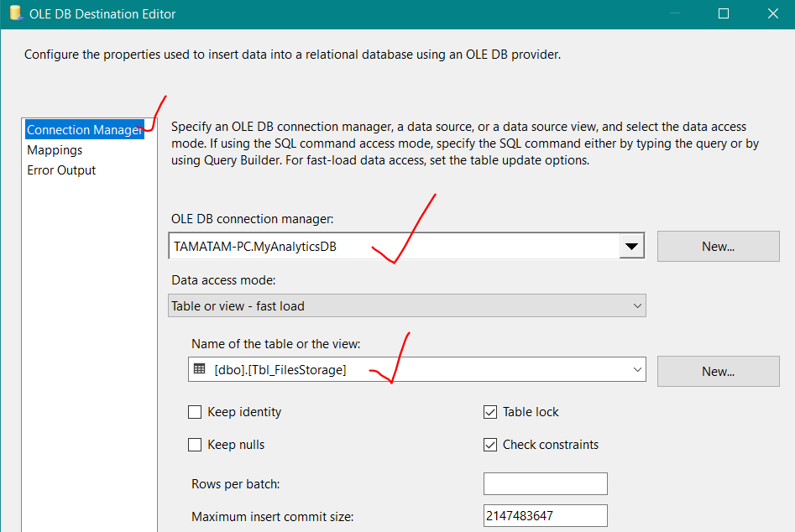795x532 pixels.
Task: Click the Data access mode dropdown chevron
Action: tap(637, 305)
